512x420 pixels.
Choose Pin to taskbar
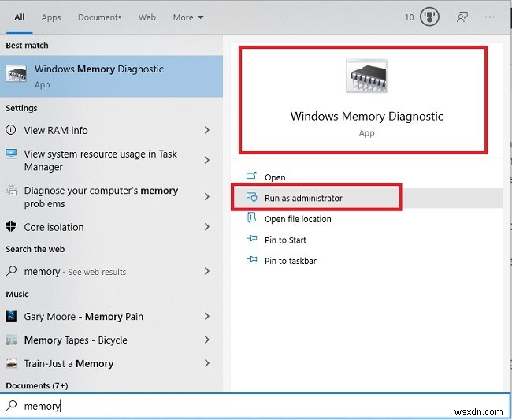[366, 261]
